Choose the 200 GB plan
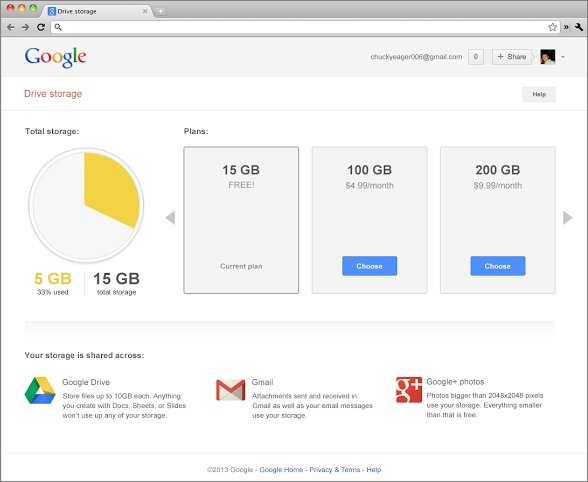This screenshot has height=482, width=588. (x=498, y=266)
